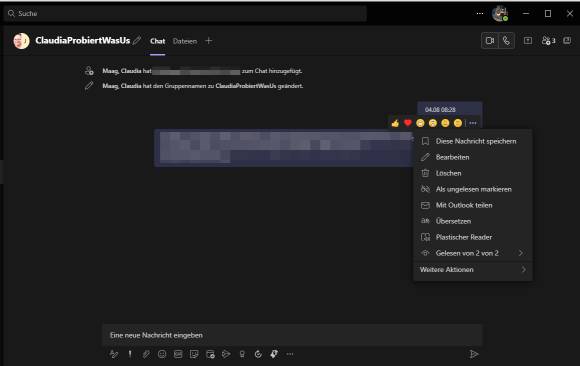Open the Format text tool
The height and width of the screenshot is (366, 580).
(x=114, y=354)
